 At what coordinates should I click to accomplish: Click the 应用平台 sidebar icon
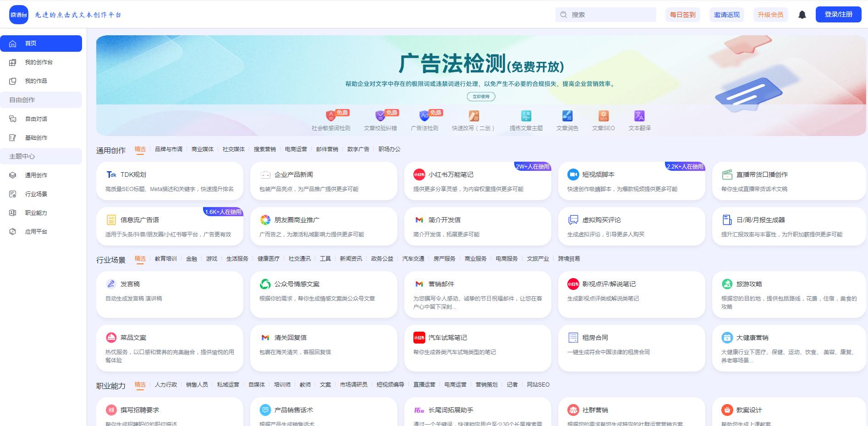coord(13,232)
